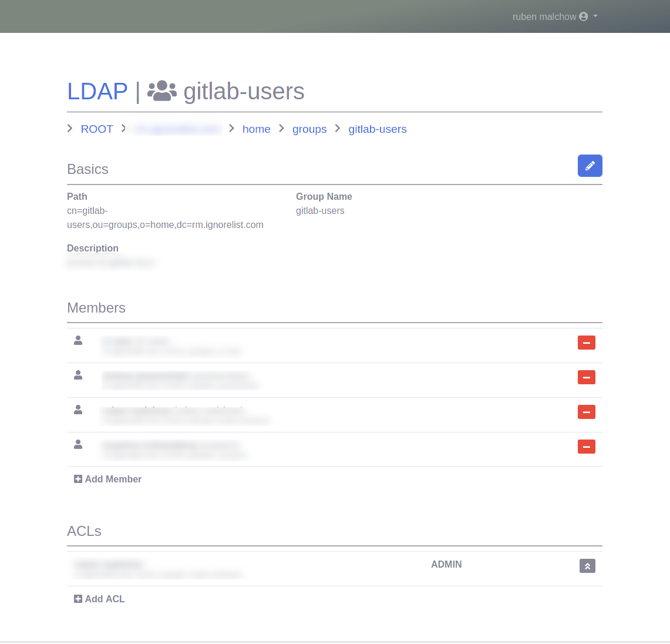Click the edit pencil button in Basics

(x=590, y=166)
